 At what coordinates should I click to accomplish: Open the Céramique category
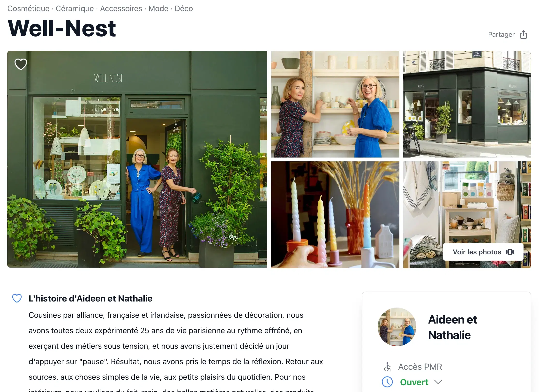click(x=75, y=8)
